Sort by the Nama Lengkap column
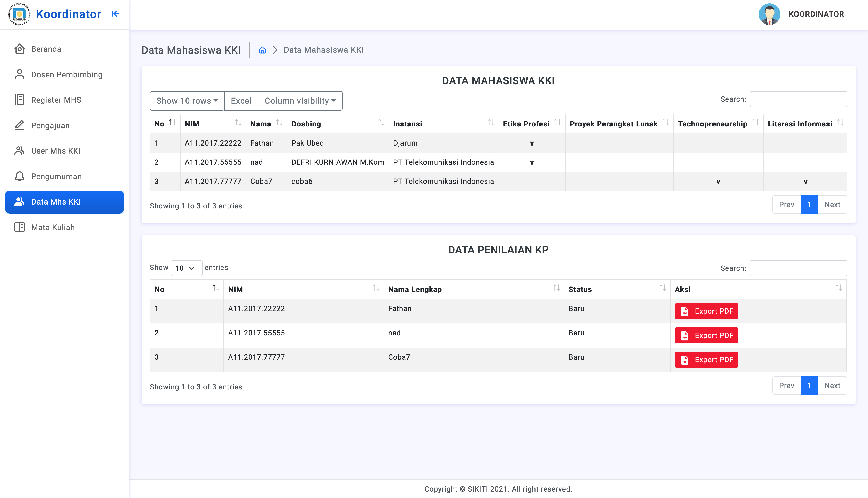The width and height of the screenshot is (868, 498). click(474, 289)
